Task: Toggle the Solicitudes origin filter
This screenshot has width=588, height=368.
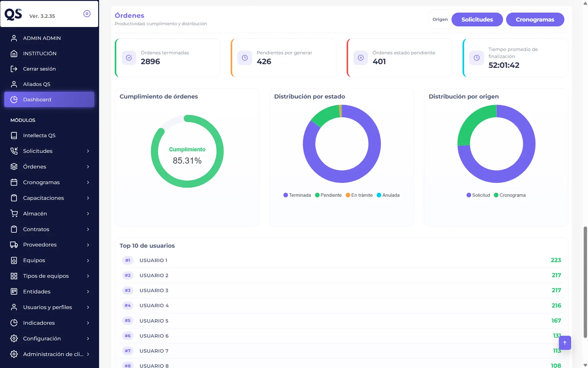Action: coord(477,19)
